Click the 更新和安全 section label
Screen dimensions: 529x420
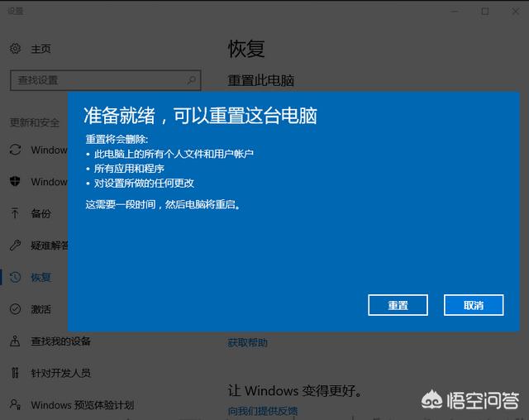35,122
